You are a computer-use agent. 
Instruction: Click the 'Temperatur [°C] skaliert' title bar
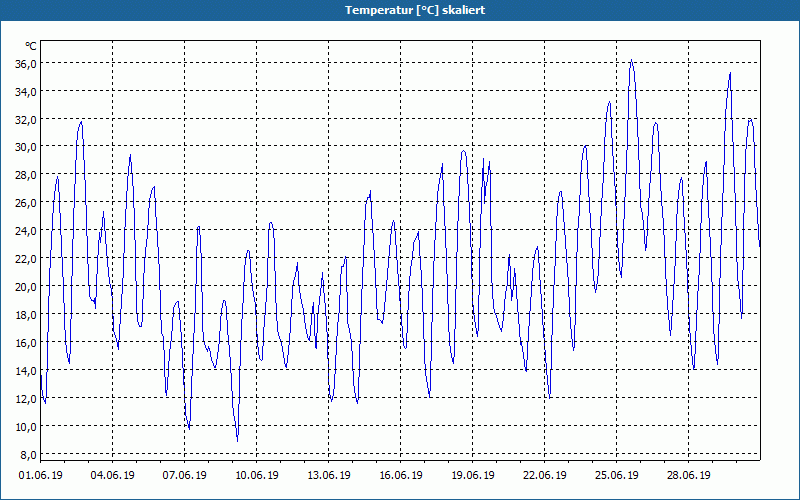[400, 10]
